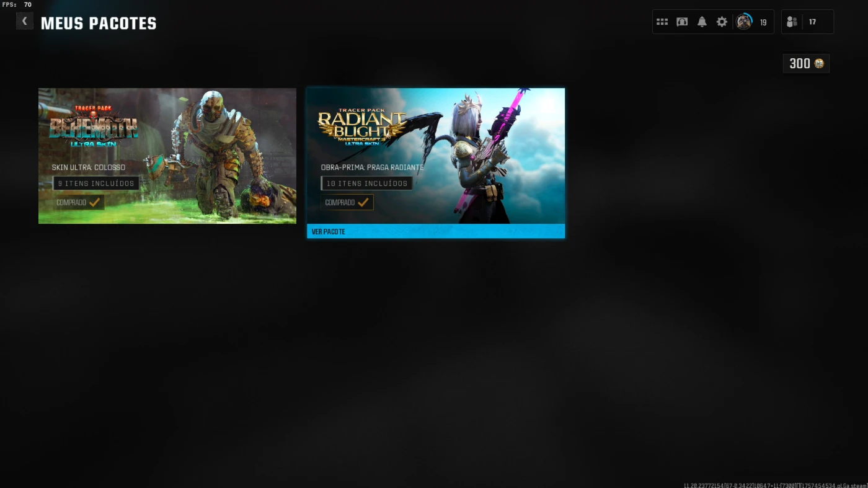Open the grid menu icon

click(x=662, y=22)
